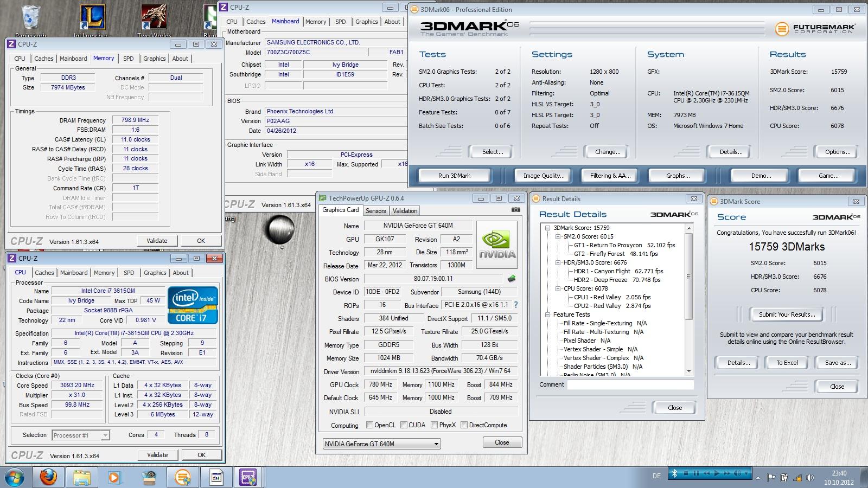
Task: Enable the CUDA checkbox in GPU-Z
Action: (x=404, y=425)
